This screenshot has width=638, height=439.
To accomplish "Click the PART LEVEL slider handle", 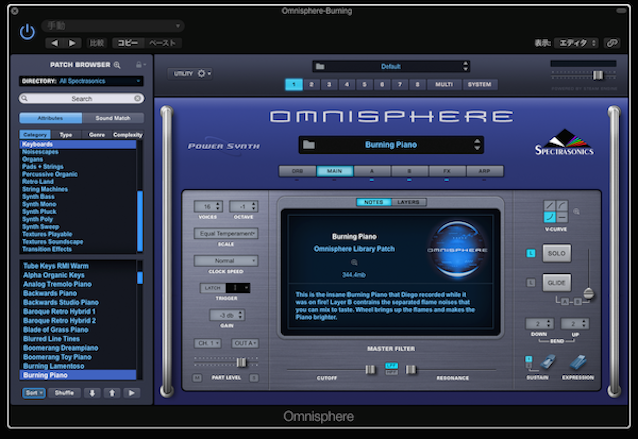I will pos(241,362).
